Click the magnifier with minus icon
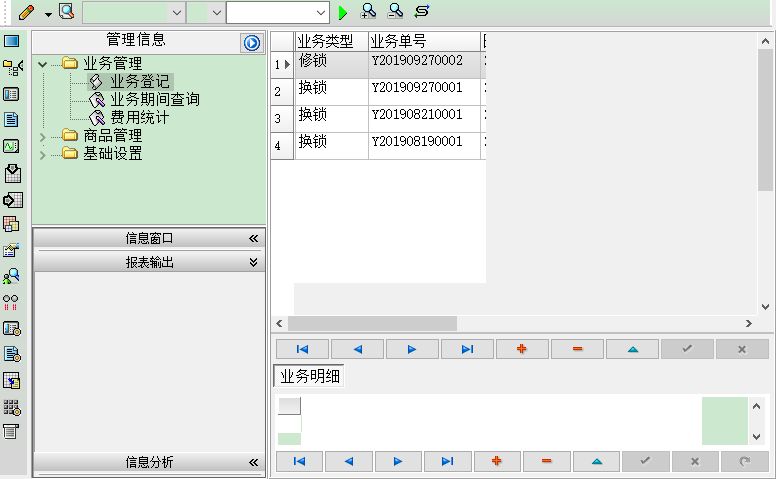Screen dimensions: 776x479 click(395, 11)
